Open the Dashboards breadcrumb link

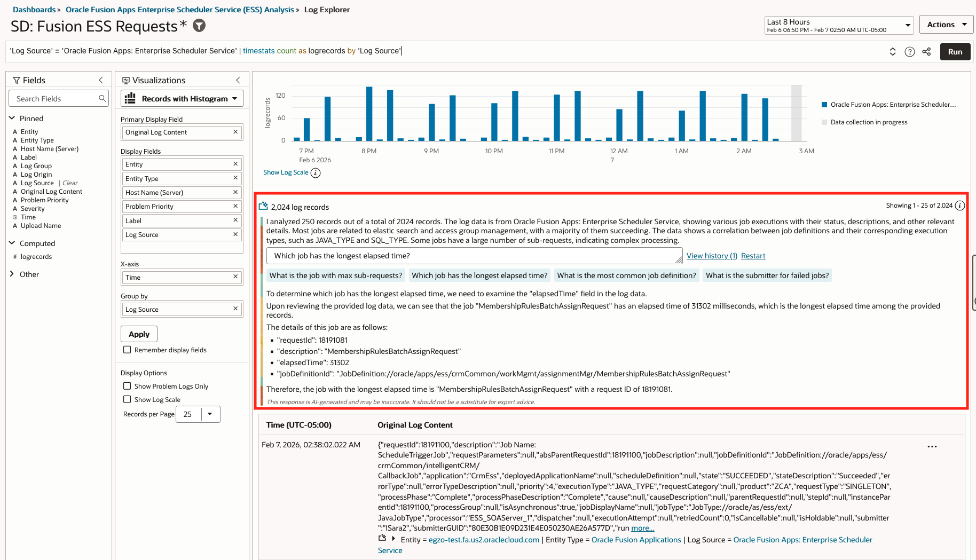coord(33,9)
